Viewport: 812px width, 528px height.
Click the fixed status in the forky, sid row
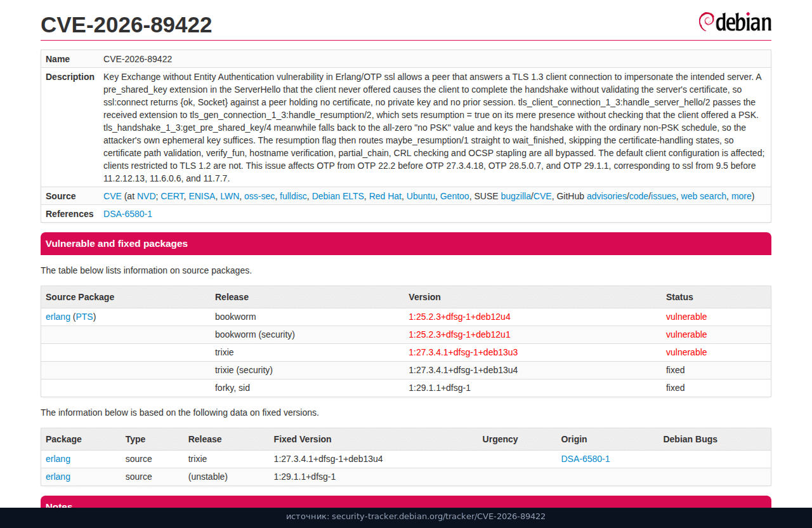676,388
